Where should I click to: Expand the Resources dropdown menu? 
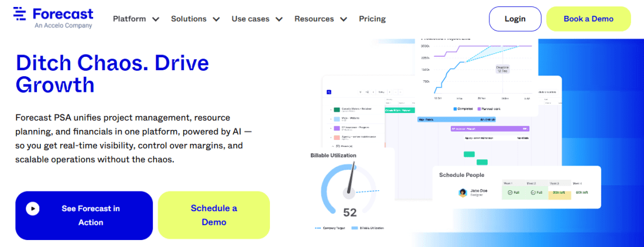click(321, 19)
